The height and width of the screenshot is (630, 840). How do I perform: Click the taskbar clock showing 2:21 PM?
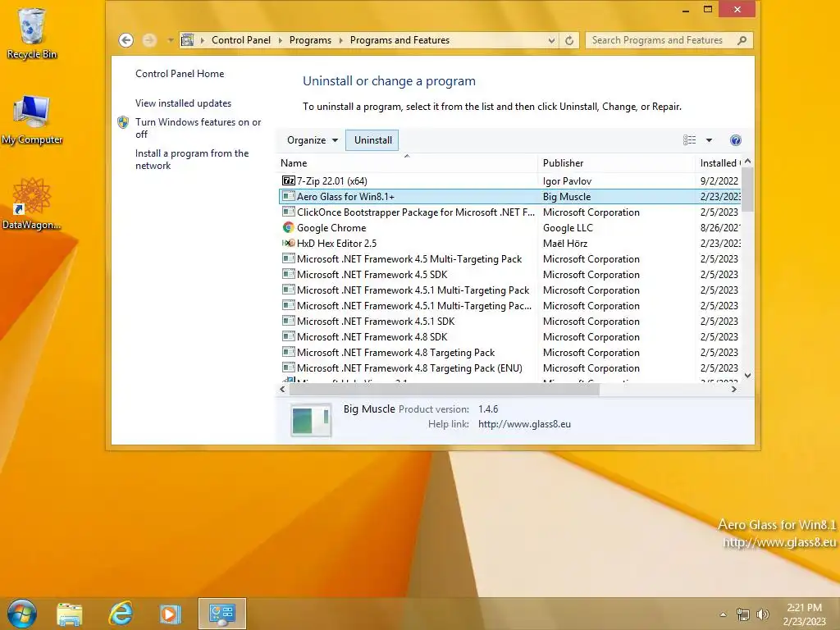click(804, 614)
